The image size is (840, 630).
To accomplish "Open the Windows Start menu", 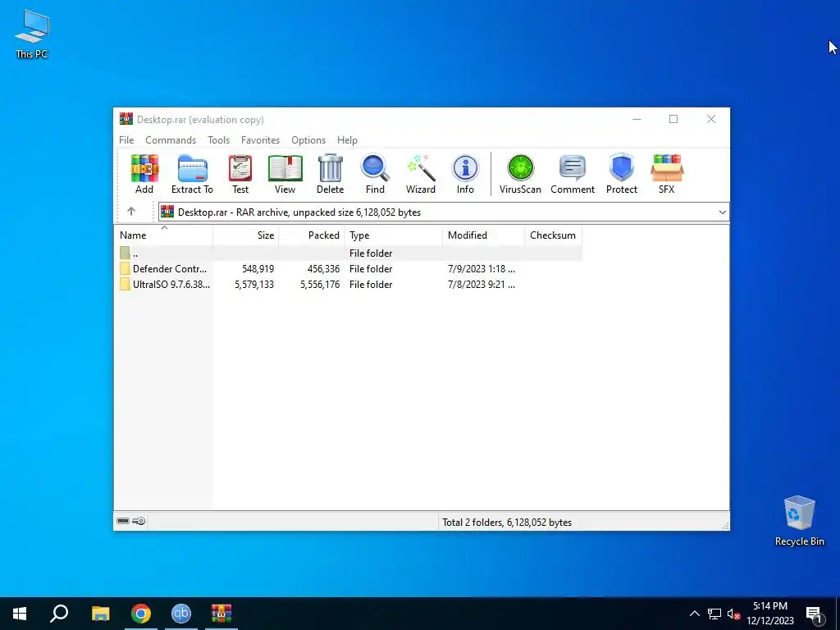I will click(x=20, y=614).
